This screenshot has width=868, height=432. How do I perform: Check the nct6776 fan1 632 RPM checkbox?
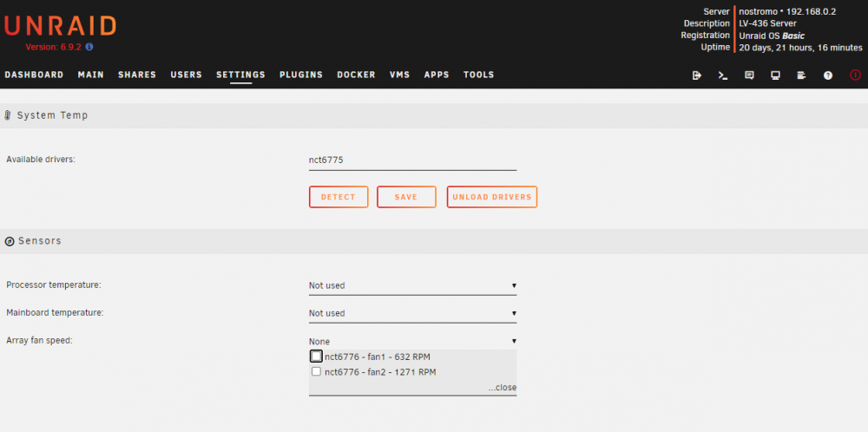316,357
